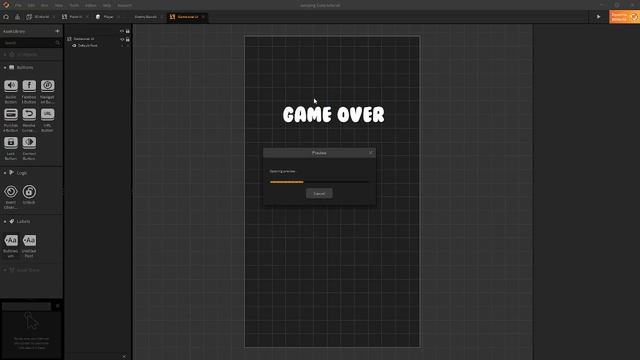Select the first label asset under Labels
This screenshot has width=640, height=360.
pos(11,240)
